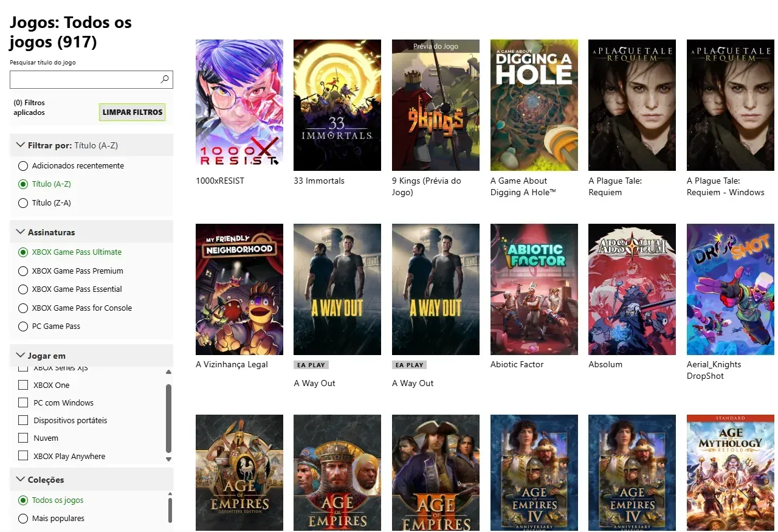Screen dimensions: 778x532
Task: Click the (0) Filtros aplicados text
Action: pos(29,108)
